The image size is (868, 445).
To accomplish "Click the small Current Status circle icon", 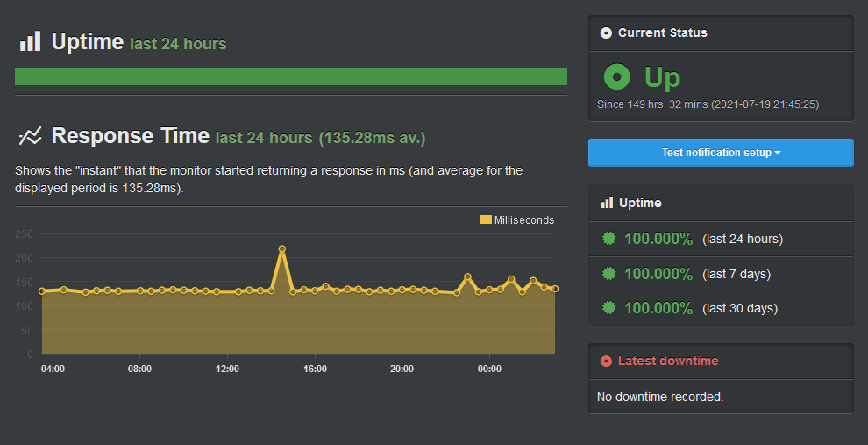I will point(606,33).
